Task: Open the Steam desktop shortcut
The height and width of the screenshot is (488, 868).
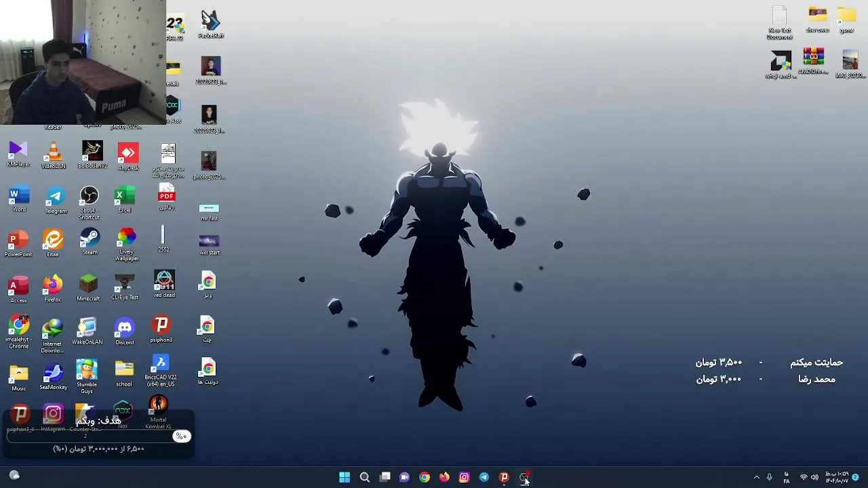Action: click(90, 242)
